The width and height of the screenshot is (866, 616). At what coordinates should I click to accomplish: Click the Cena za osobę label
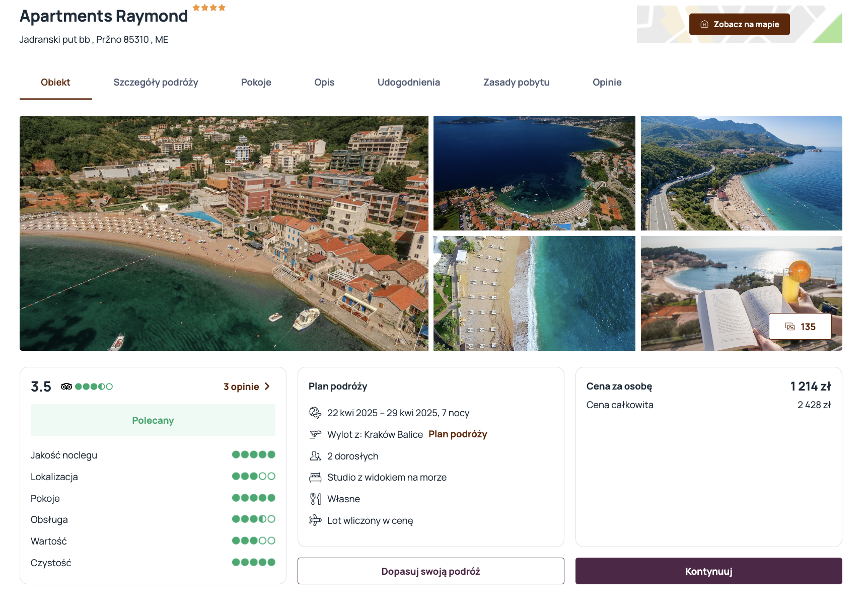pos(619,386)
